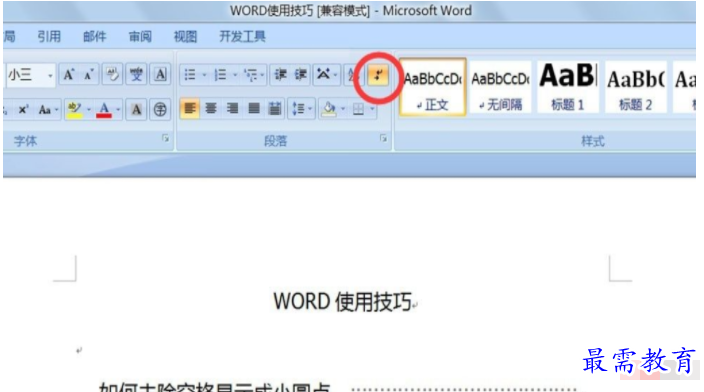Apply the yellow text highlight color
The height and width of the screenshot is (392, 704).
point(75,109)
